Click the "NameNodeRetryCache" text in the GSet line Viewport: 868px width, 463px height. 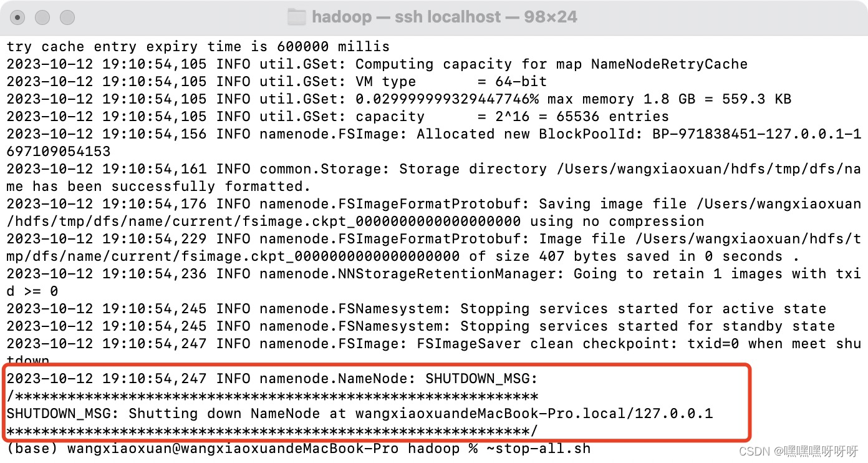(x=669, y=64)
